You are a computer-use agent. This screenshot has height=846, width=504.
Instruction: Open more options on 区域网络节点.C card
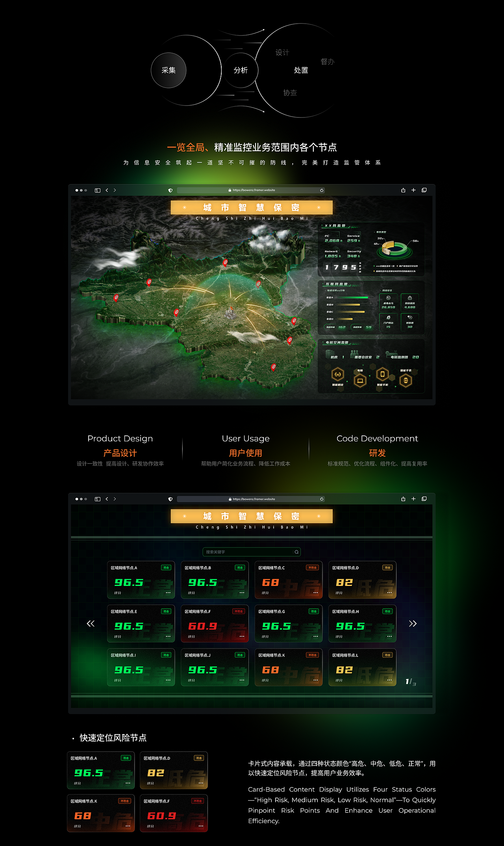(316, 593)
